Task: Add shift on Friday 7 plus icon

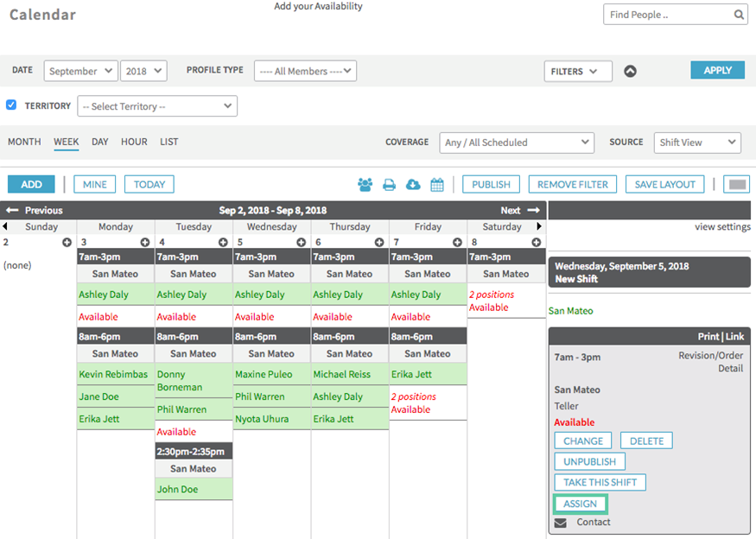Action: [458, 242]
